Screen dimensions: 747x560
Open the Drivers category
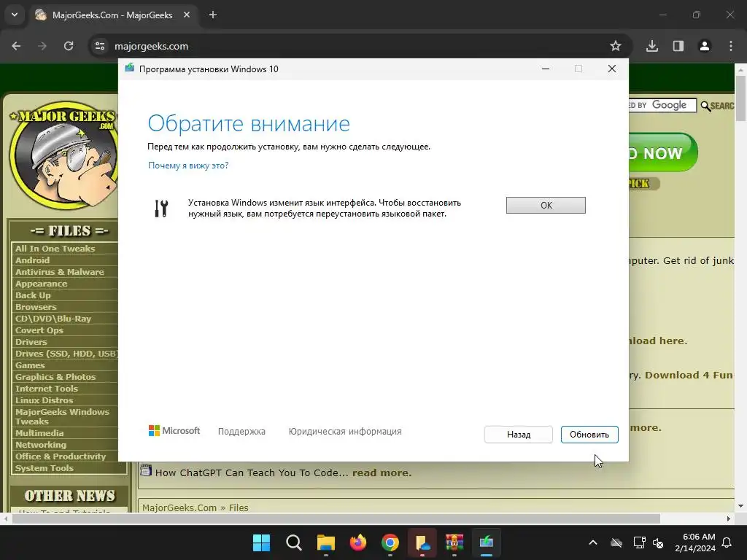(x=31, y=342)
